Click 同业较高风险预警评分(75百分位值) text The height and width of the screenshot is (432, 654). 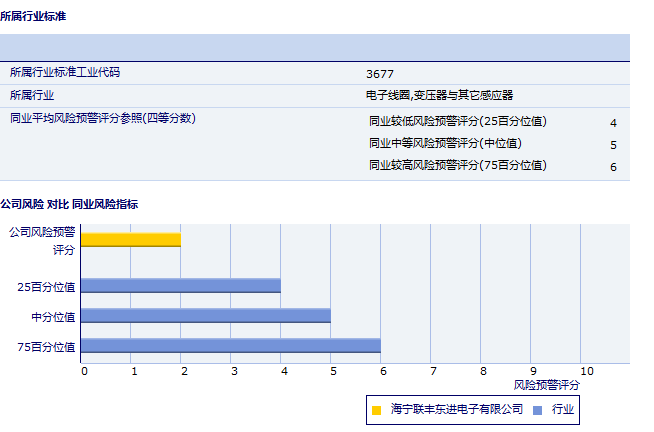pos(458,166)
